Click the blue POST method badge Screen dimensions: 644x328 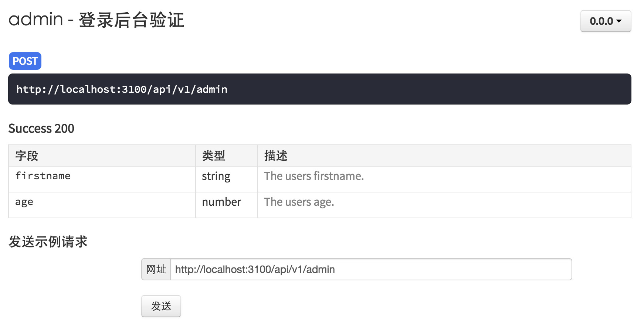tap(25, 61)
